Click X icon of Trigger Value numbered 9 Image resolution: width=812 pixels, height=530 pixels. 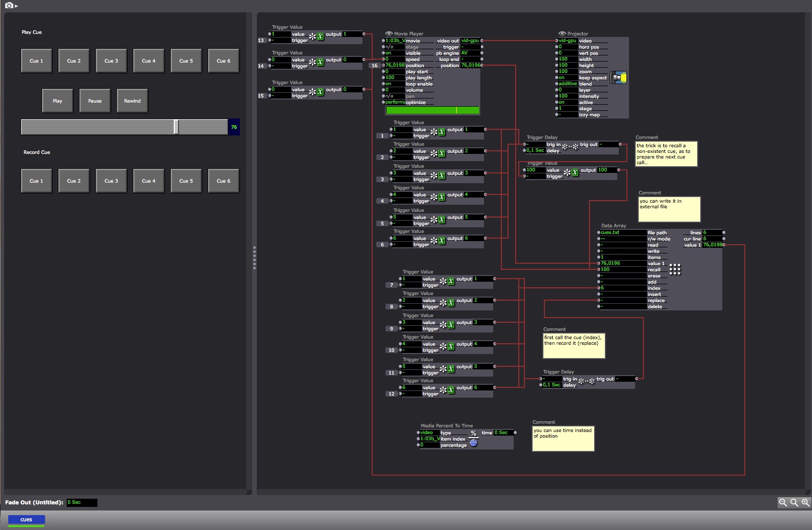451,325
